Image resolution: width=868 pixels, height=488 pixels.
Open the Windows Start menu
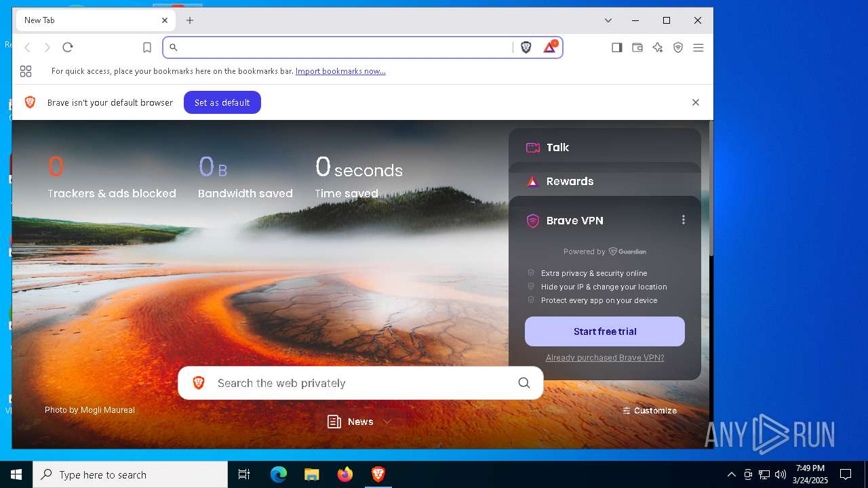(x=16, y=474)
